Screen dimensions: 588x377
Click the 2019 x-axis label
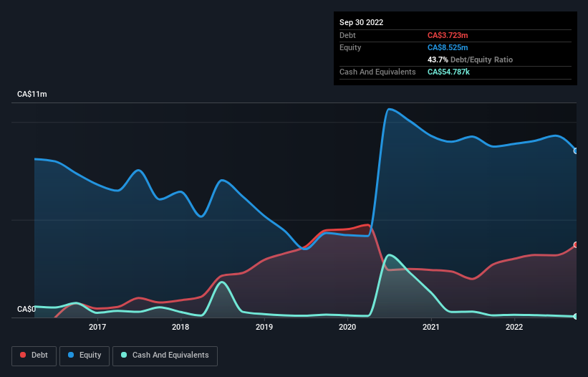pyautogui.click(x=264, y=327)
